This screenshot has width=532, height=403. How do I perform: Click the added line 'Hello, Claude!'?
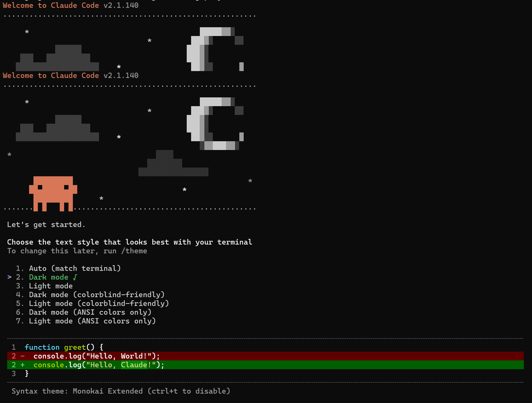(x=265, y=365)
